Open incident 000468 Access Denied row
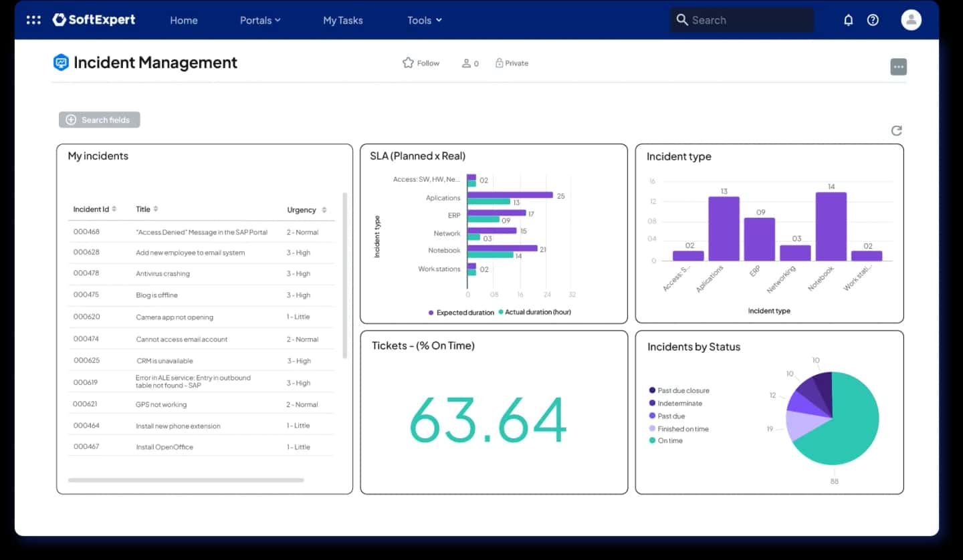Image resolution: width=963 pixels, height=560 pixels. (x=201, y=232)
